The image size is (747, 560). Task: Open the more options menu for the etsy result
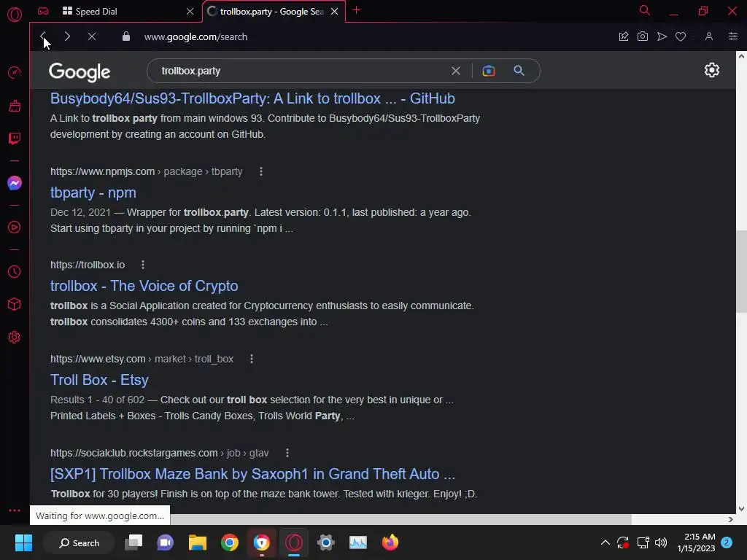(x=252, y=359)
